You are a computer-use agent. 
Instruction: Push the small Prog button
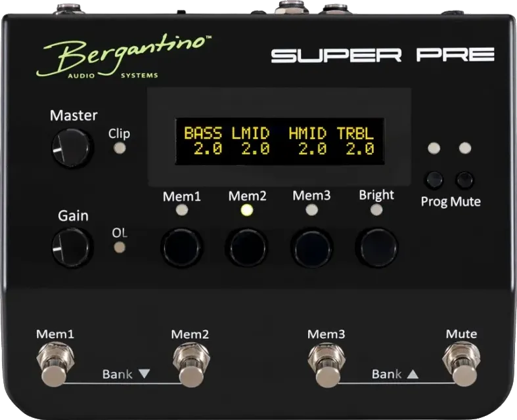click(x=434, y=180)
